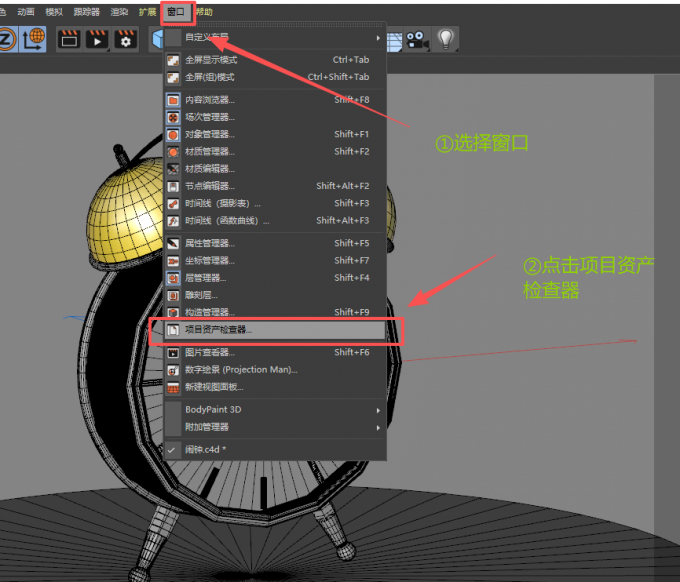Open the 帮助 menu in menu bar
The width and height of the screenshot is (680, 582).
point(204,11)
